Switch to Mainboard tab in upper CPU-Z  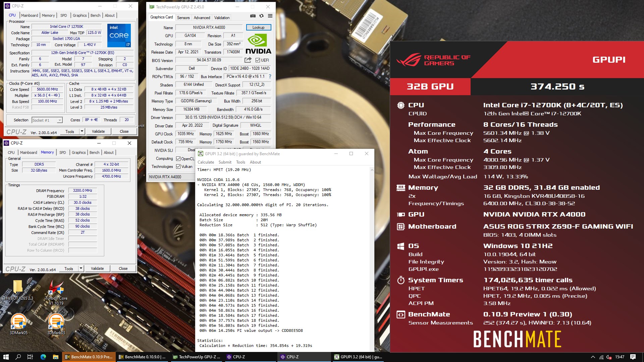[x=30, y=15]
